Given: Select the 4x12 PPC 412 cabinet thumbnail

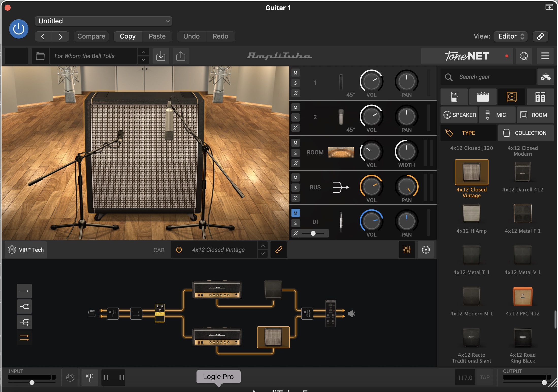Looking at the screenshot, I should 522,297.
